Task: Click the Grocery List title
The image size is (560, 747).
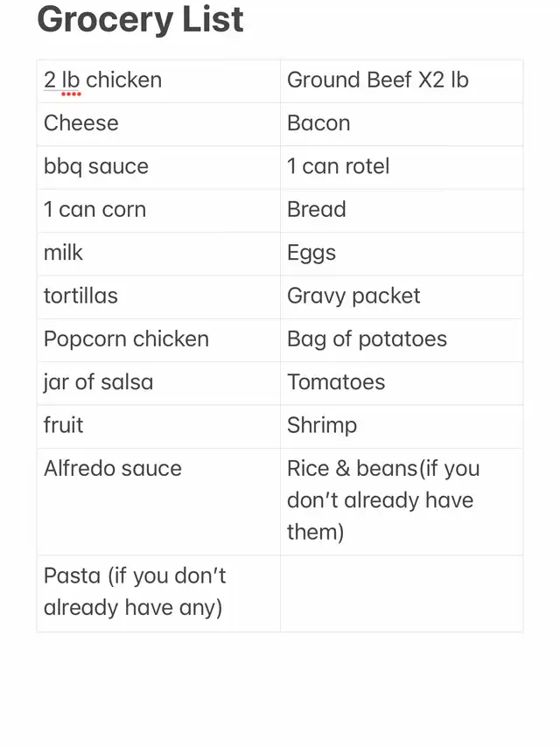Action: (140, 20)
